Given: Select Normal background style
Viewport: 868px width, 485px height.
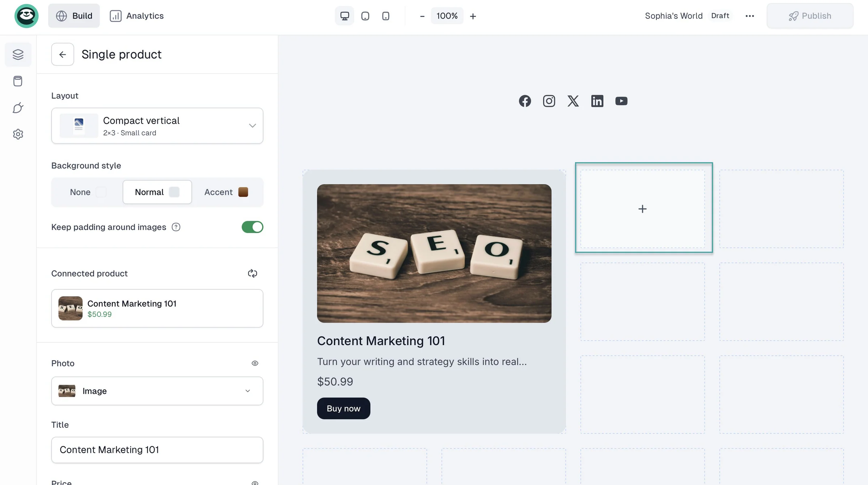Looking at the screenshot, I should (x=157, y=192).
